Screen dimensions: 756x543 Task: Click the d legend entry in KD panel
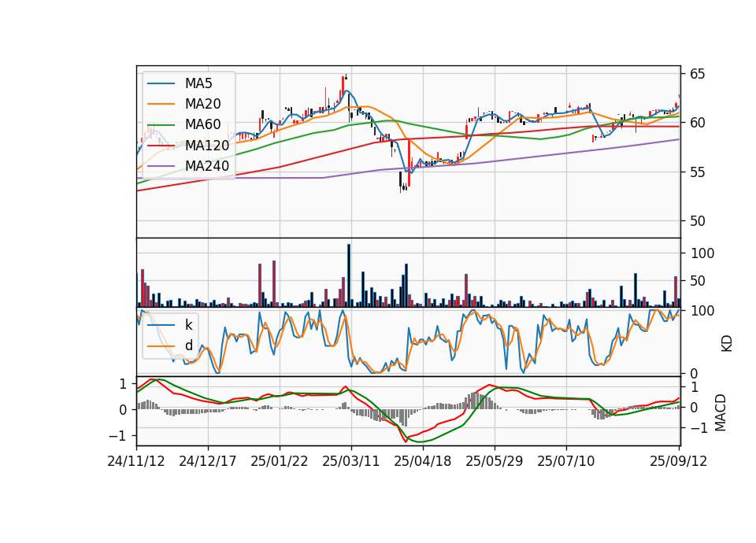(188, 345)
